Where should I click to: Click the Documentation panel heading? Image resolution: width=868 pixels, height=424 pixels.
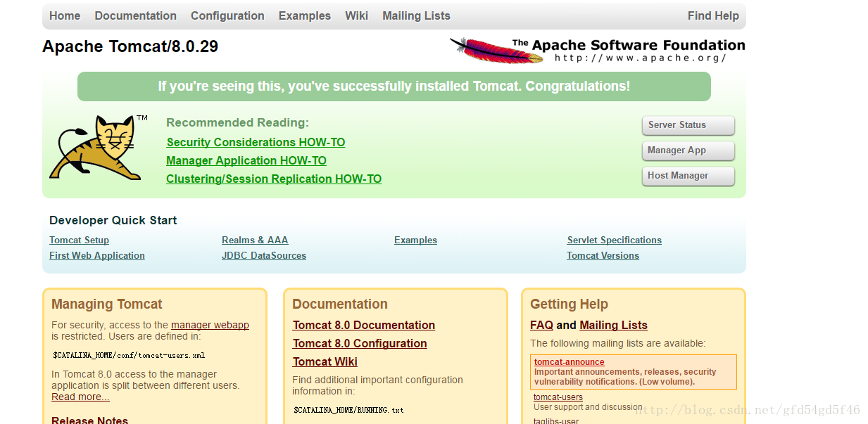pyautogui.click(x=340, y=304)
